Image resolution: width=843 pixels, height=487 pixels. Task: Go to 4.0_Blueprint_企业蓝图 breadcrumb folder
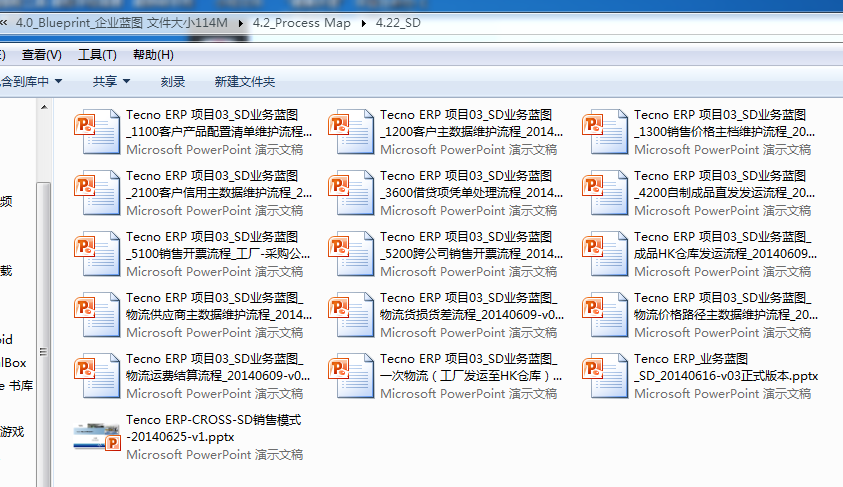click(122, 23)
